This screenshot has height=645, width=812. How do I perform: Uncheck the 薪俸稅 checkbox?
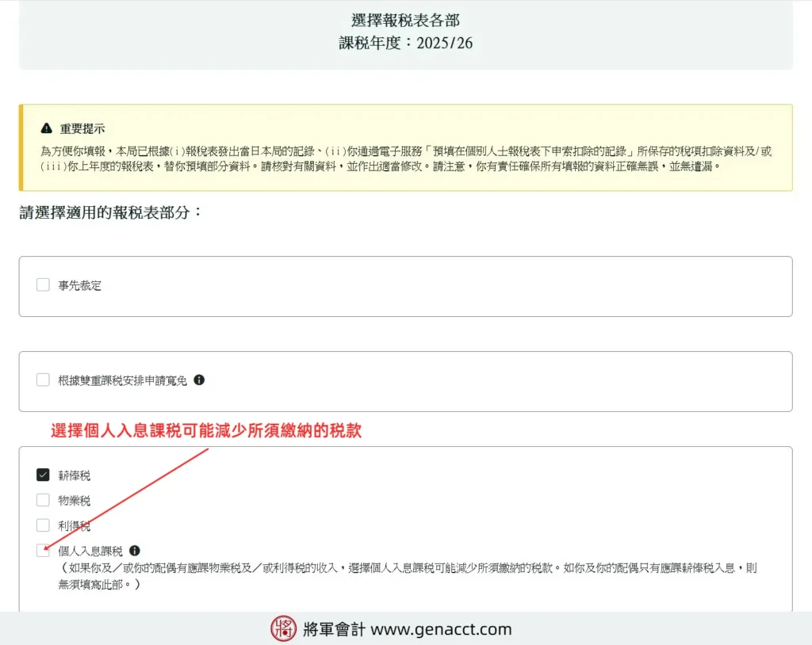(x=43, y=475)
